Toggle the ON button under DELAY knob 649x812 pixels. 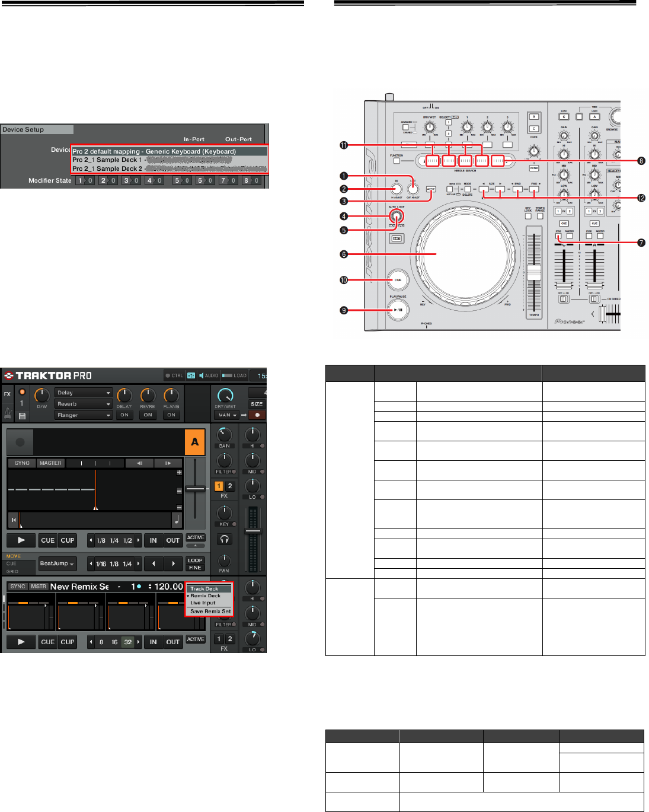coord(124,415)
